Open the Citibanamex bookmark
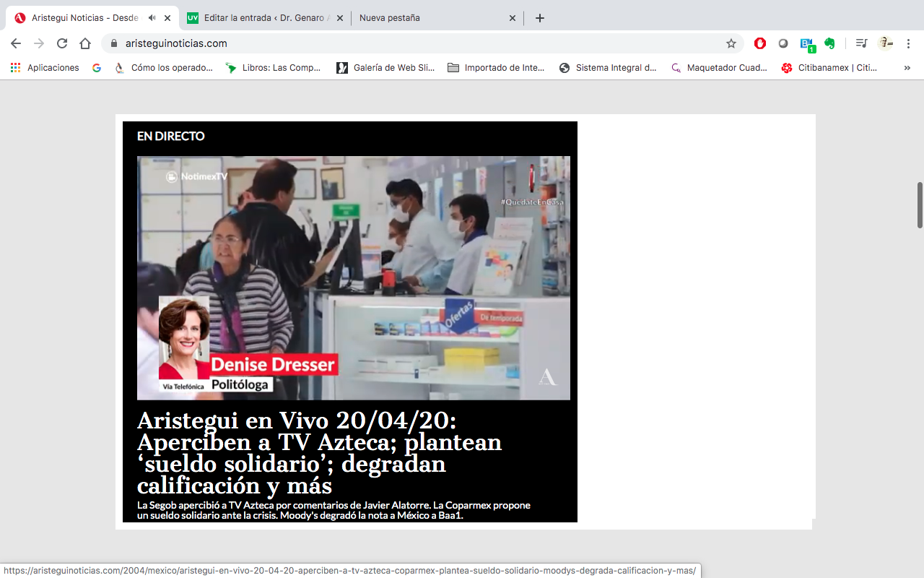This screenshot has height=578, width=924. 829,68
